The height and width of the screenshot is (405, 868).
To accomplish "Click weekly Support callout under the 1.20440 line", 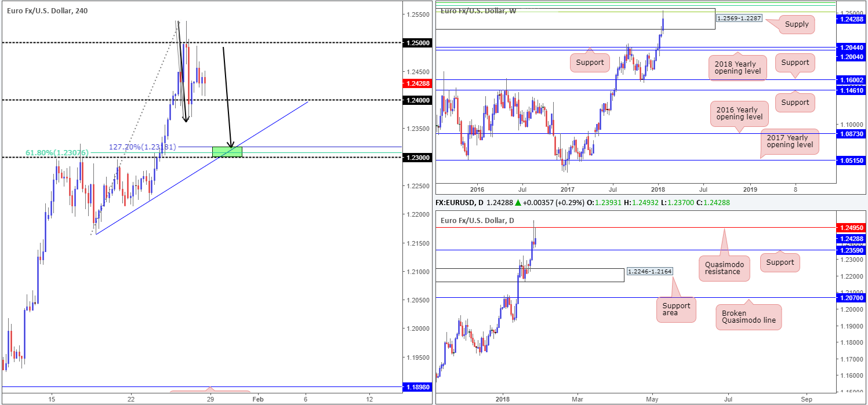I will [x=590, y=62].
